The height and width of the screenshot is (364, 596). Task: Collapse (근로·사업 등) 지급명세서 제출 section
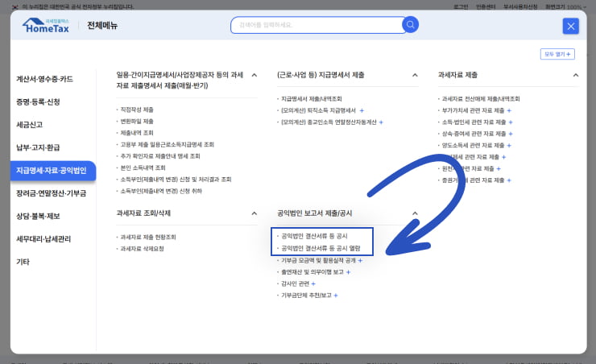[415, 75]
